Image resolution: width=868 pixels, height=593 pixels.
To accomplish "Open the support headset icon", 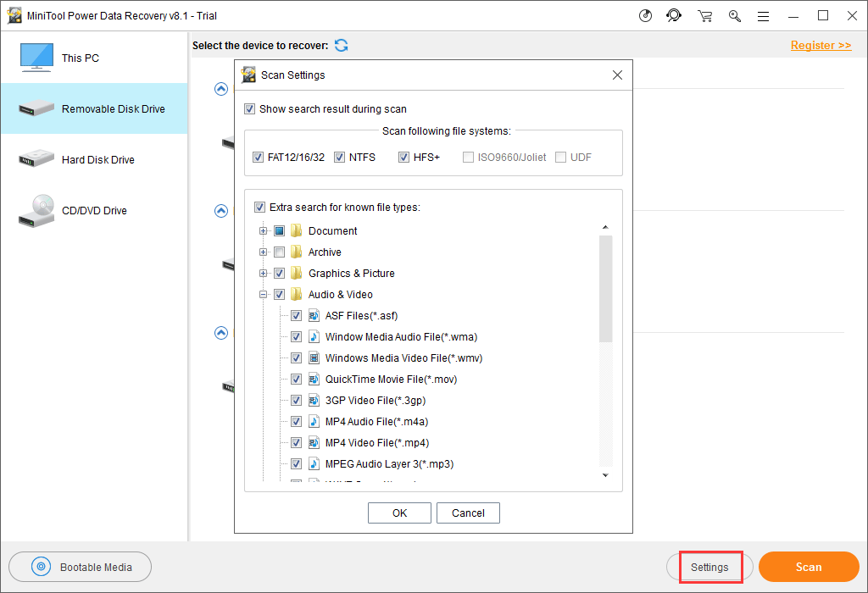I will pyautogui.click(x=674, y=15).
